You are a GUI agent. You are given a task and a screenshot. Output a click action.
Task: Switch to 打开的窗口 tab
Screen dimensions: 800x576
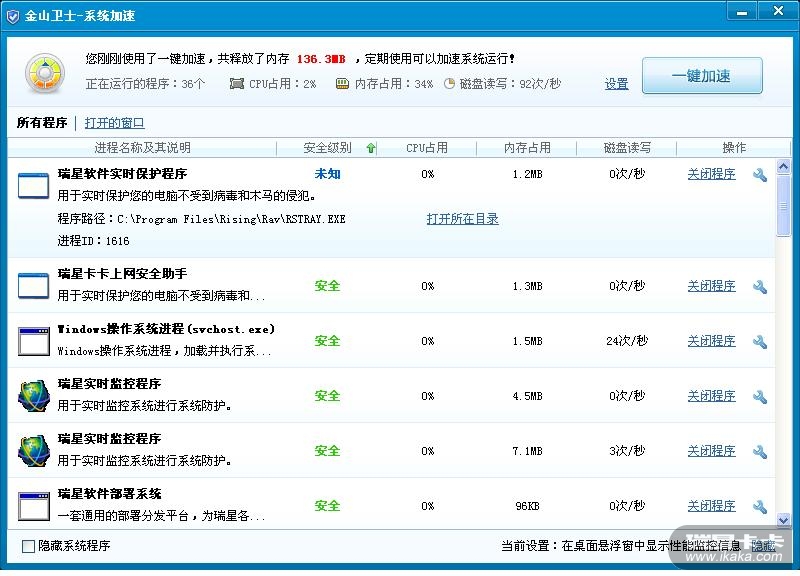[x=114, y=123]
